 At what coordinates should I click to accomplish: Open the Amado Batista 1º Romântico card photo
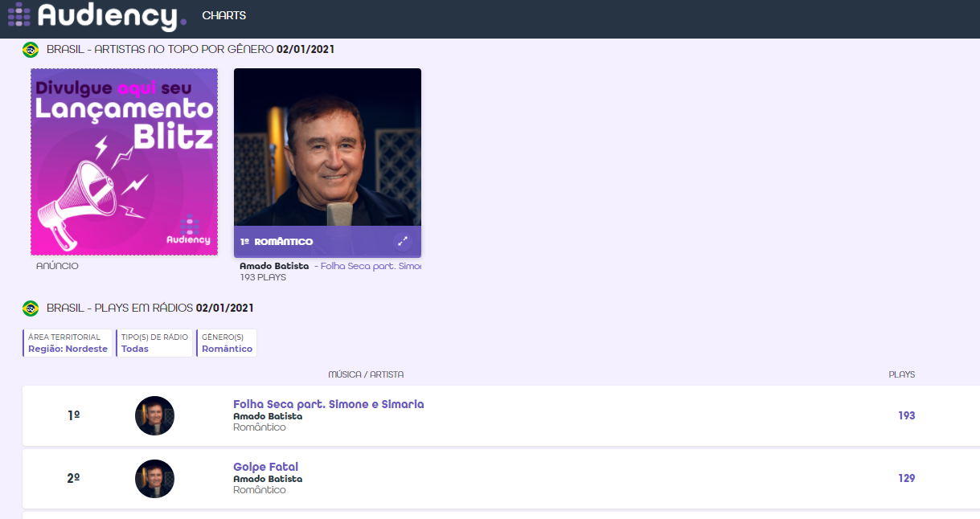(327, 148)
